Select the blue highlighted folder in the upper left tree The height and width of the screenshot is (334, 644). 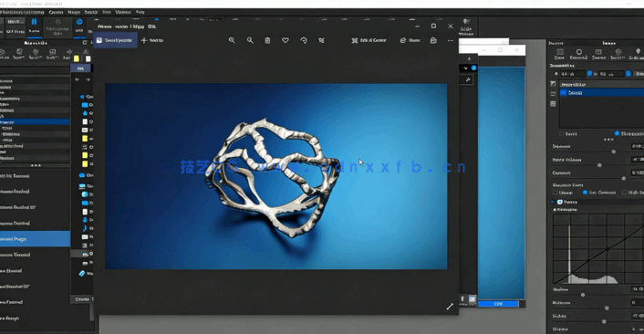tap(35, 122)
